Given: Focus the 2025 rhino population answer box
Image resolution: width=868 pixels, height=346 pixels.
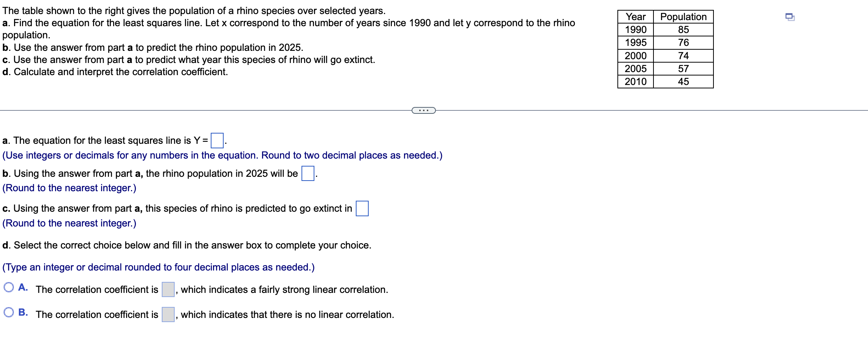Looking at the screenshot, I should point(308,173).
